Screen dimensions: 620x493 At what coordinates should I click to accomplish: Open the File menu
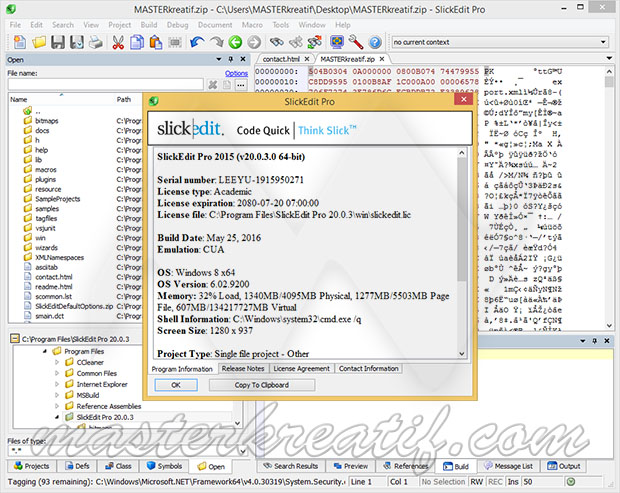point(15,25)
